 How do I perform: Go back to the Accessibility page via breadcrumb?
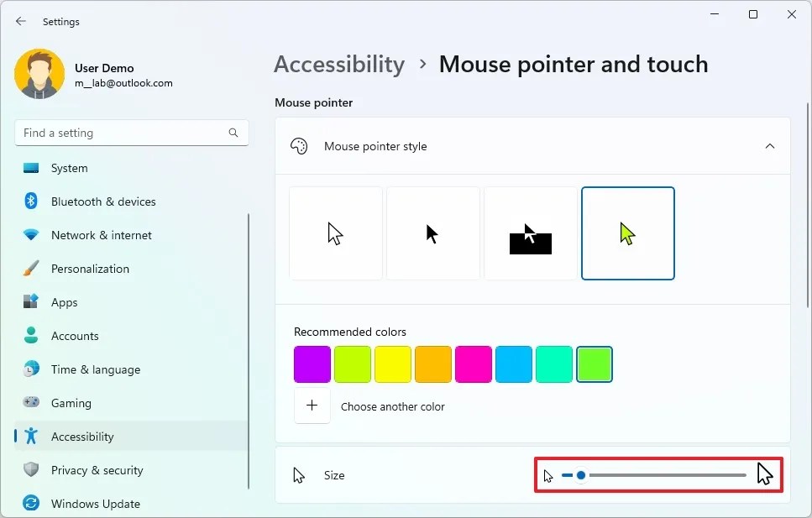[338, 64]
